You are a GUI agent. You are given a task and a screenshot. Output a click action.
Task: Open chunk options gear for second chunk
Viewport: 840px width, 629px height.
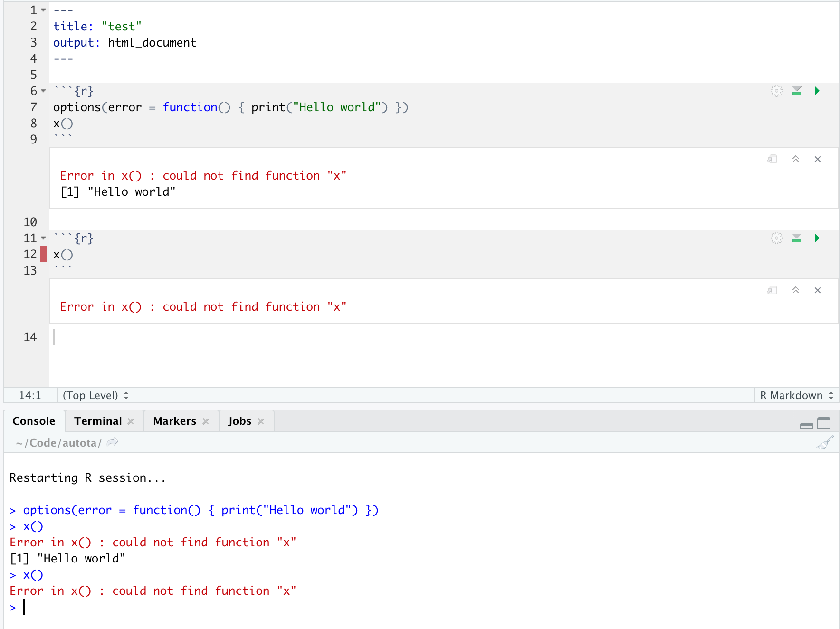(776, 238)
